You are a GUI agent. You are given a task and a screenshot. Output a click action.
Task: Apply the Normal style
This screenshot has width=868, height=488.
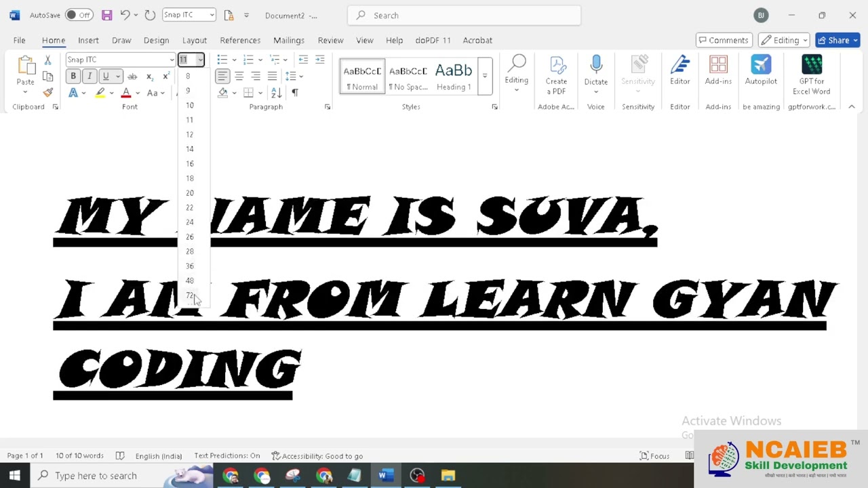click(362, 77)
